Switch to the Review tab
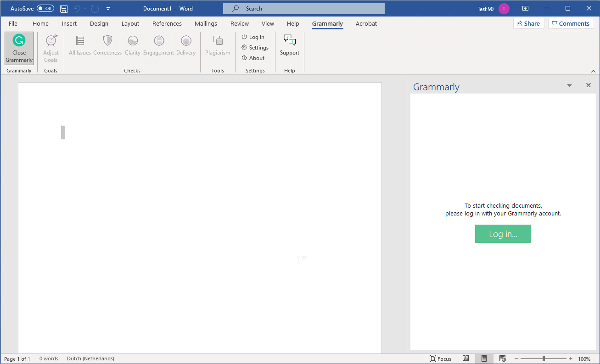The image size is (600, 364). (x=240, y=24)
